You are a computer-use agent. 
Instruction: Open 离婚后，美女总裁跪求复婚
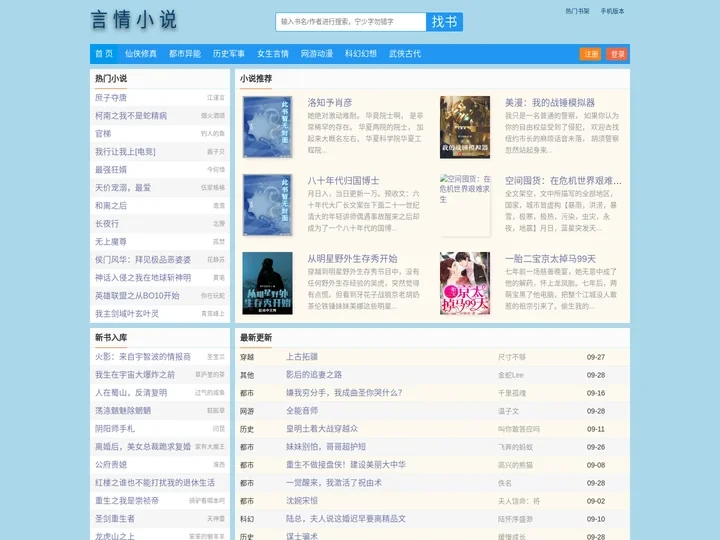pos(143,446)
